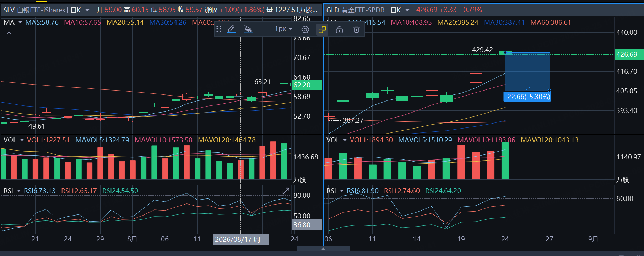Viewport: 644px width, 256px height.
Task: Select the pencil line color tool
Action: (x=231, y=29)
